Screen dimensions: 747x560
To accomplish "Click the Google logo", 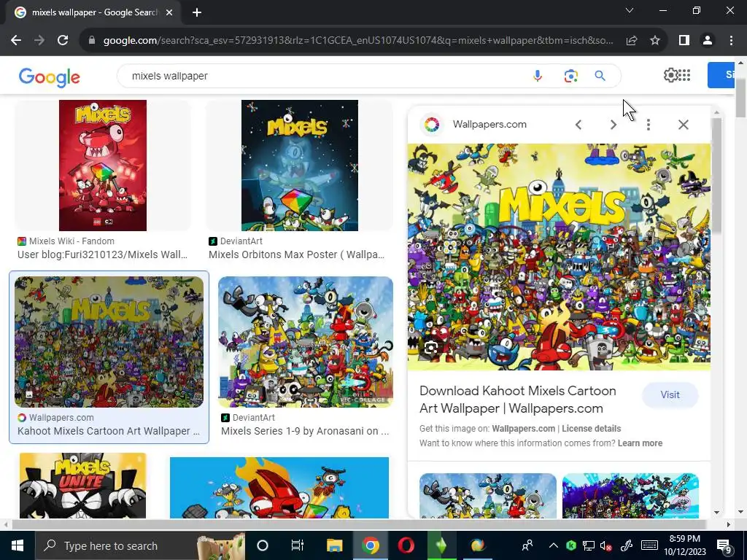I will point(49,77).
